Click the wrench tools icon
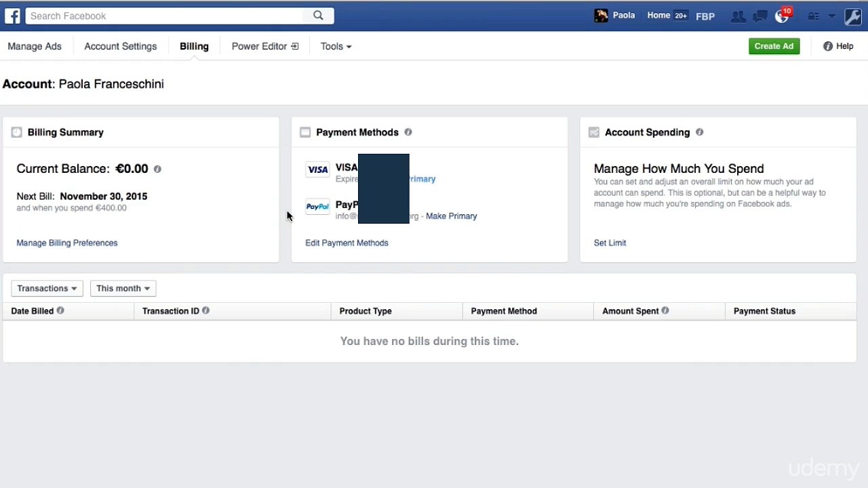The width and height of the screenshot is (868, 488). [853, 16]
